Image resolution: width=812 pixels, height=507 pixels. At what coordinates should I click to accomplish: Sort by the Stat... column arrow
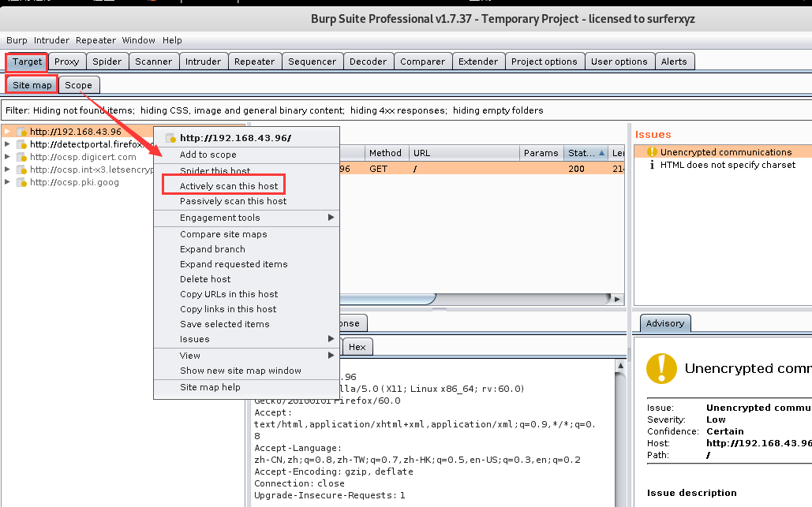[601, 153]
